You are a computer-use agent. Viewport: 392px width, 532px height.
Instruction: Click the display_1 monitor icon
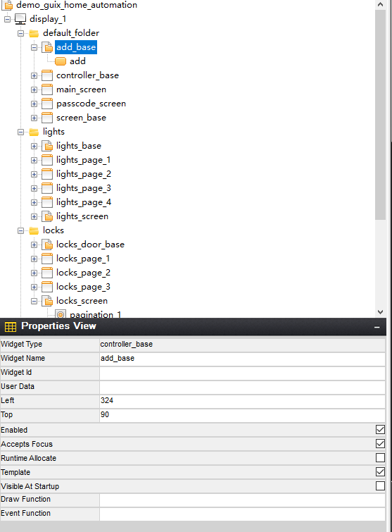pos(20,19)
